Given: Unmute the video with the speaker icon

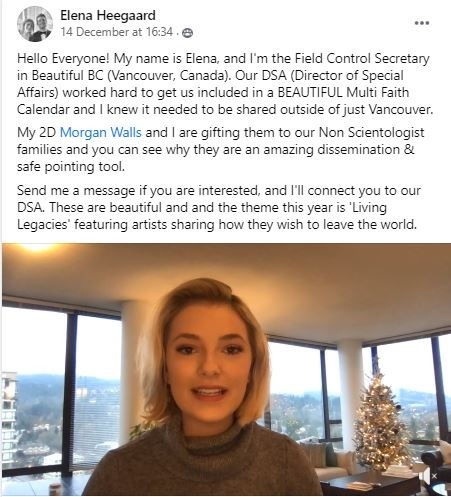Looking at the screenshot, I should 429,476.
